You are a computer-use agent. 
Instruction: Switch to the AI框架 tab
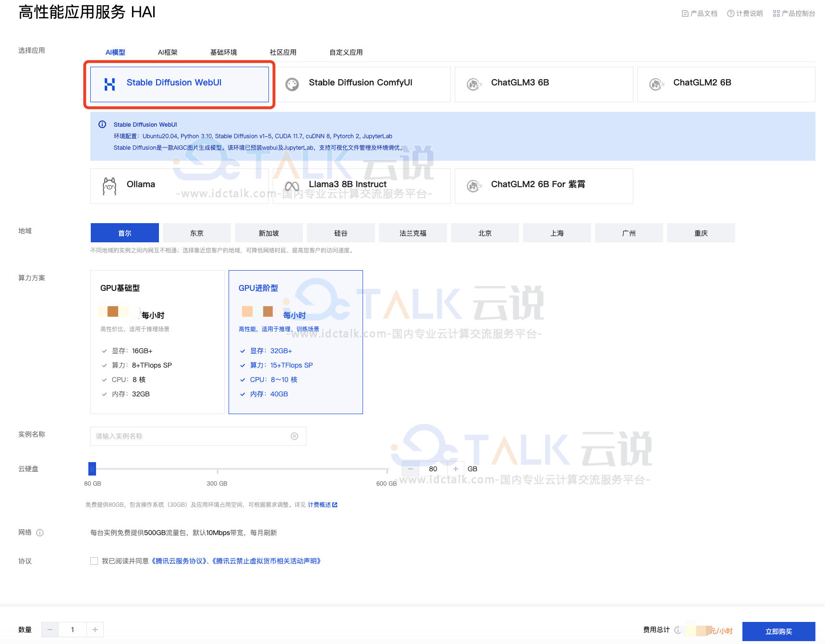(x=168, y=52)
